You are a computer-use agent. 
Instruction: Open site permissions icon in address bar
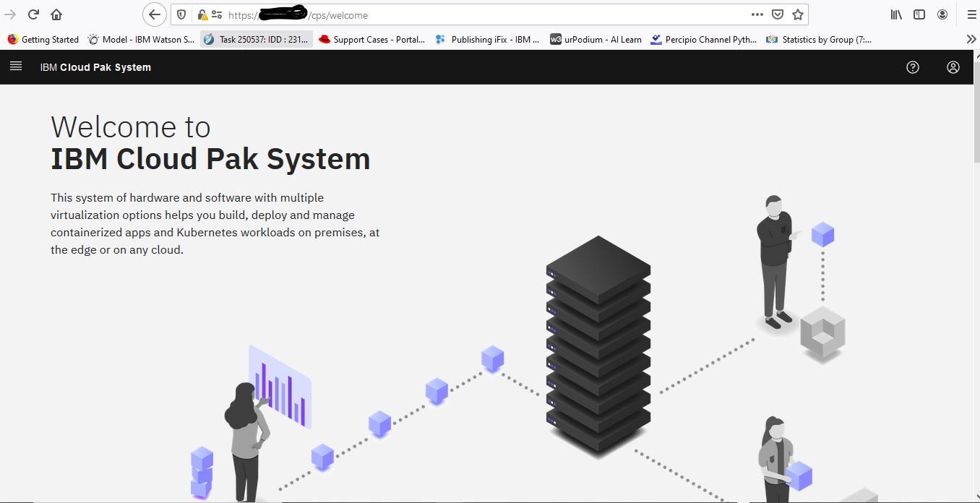click(x=217, y=14)
